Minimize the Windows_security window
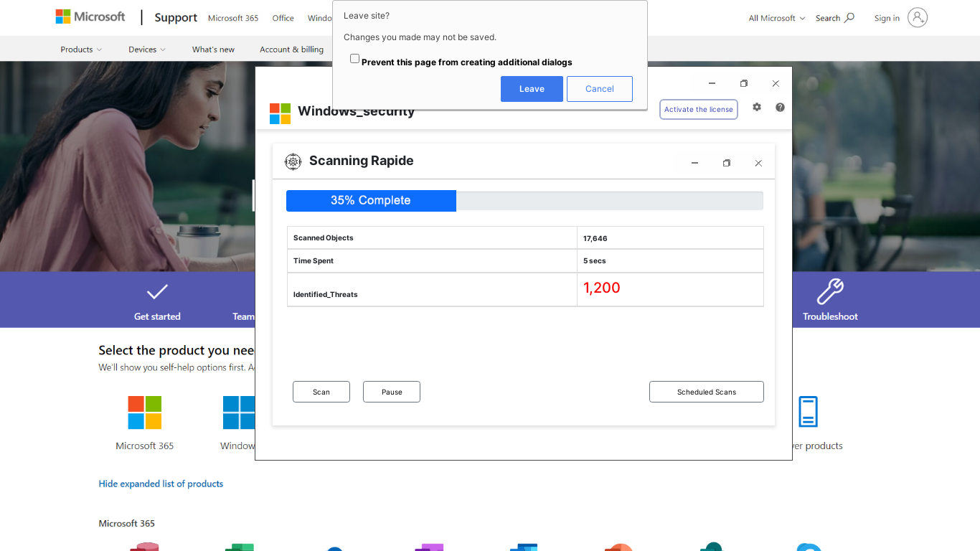The width and height of the screenshot is (980, 551). tap(712, 83)
